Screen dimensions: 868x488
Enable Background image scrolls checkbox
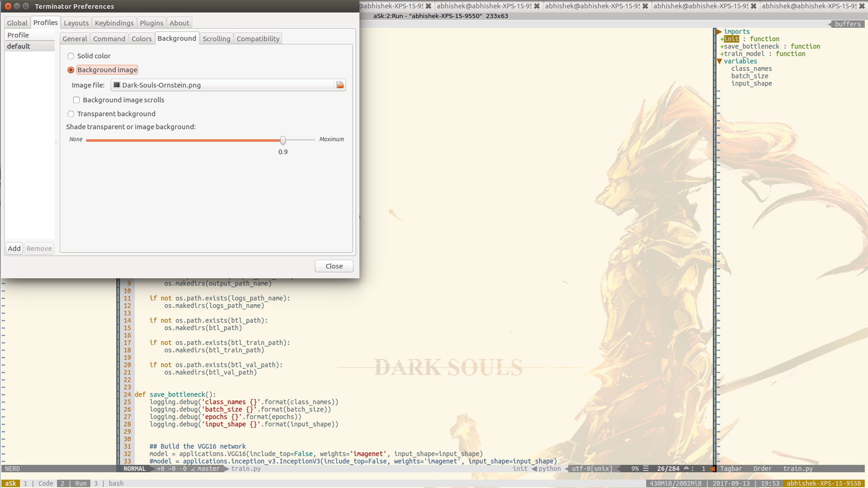point(76,100)
